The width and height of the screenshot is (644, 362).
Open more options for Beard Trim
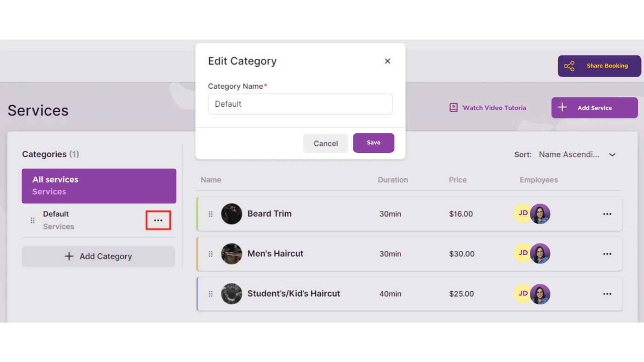[607, 214]
